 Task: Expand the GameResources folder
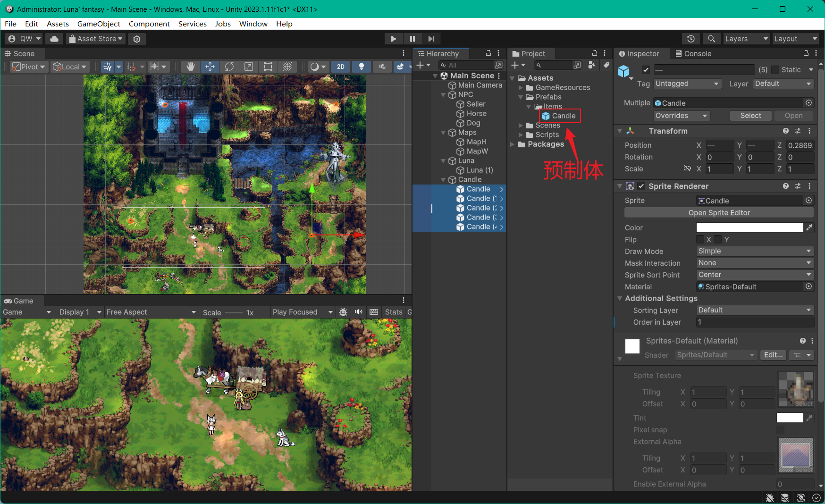[x=521, y=88]
